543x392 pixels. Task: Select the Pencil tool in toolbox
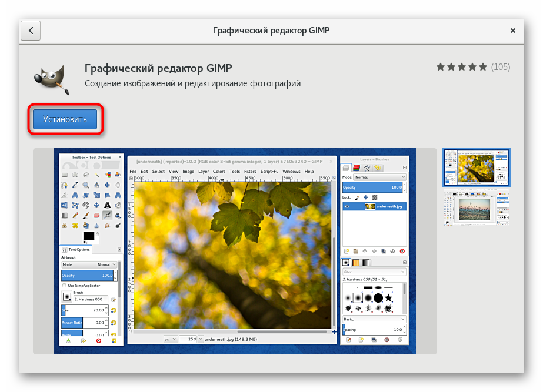(x=75, y=215)
